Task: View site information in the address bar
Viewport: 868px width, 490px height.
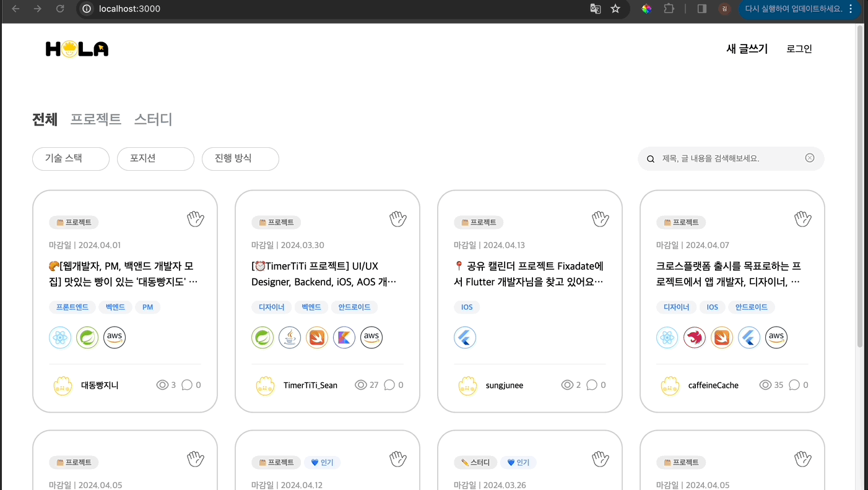Action: (87, 9)
